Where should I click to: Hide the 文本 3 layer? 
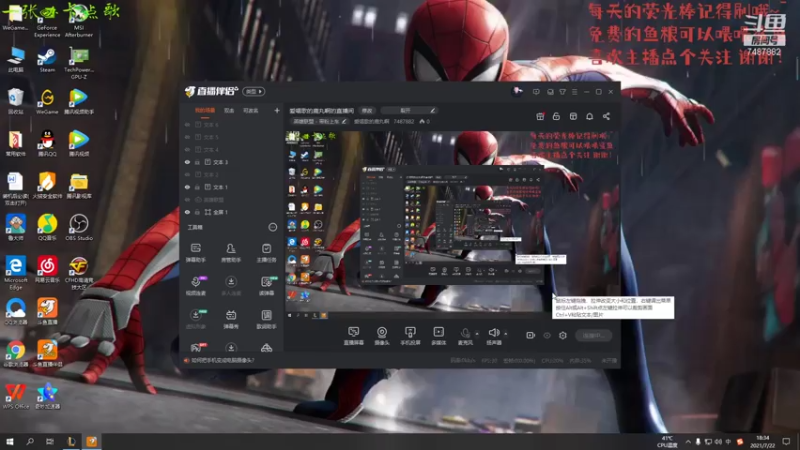point(187,162)
